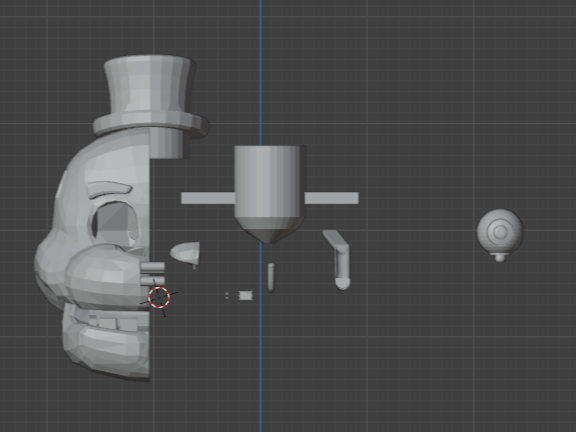576x432 pixels.
Task: Select the eyebrow on the head mask
Action: coord(109,189)
